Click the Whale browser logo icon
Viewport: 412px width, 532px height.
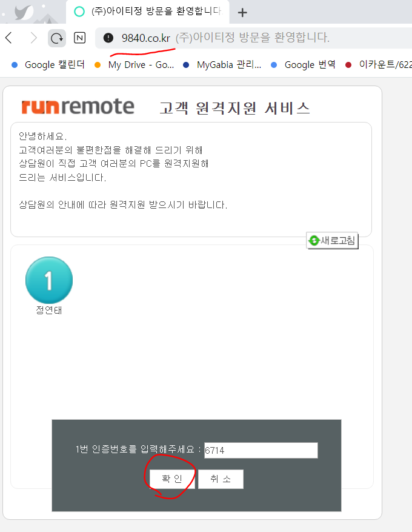[x=22, y=12]
